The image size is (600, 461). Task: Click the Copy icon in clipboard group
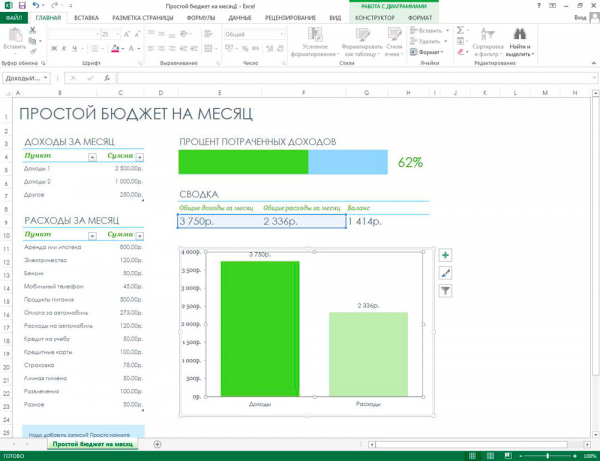[33, 41]
